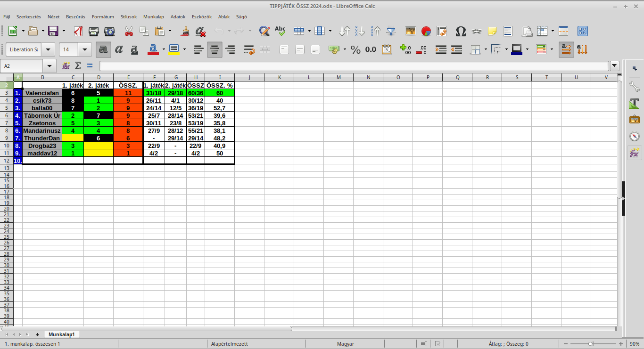Click the Split Window icon
644x349 pixels.
click(563, 31)
